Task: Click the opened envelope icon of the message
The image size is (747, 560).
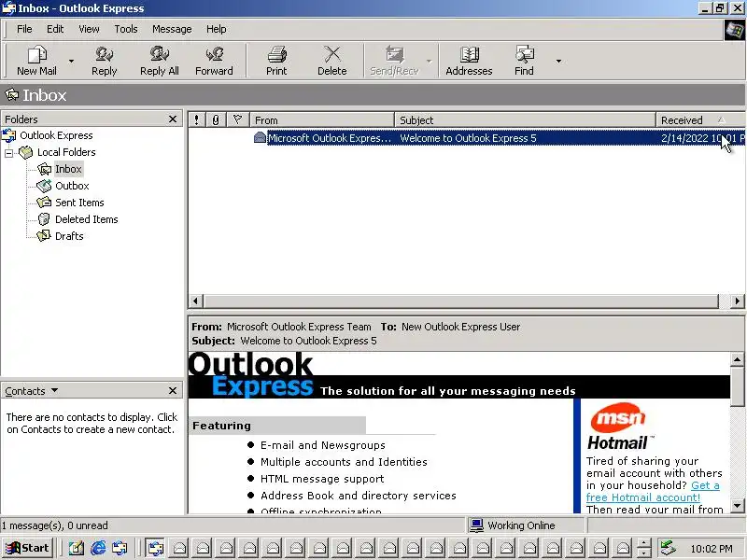Action: tap(260, 137)
